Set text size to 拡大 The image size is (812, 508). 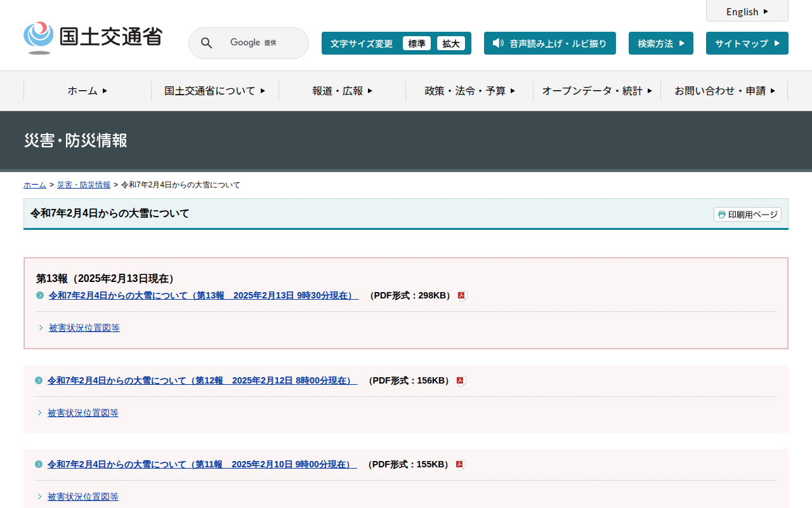pyautogui.click(x=451, y=43)
